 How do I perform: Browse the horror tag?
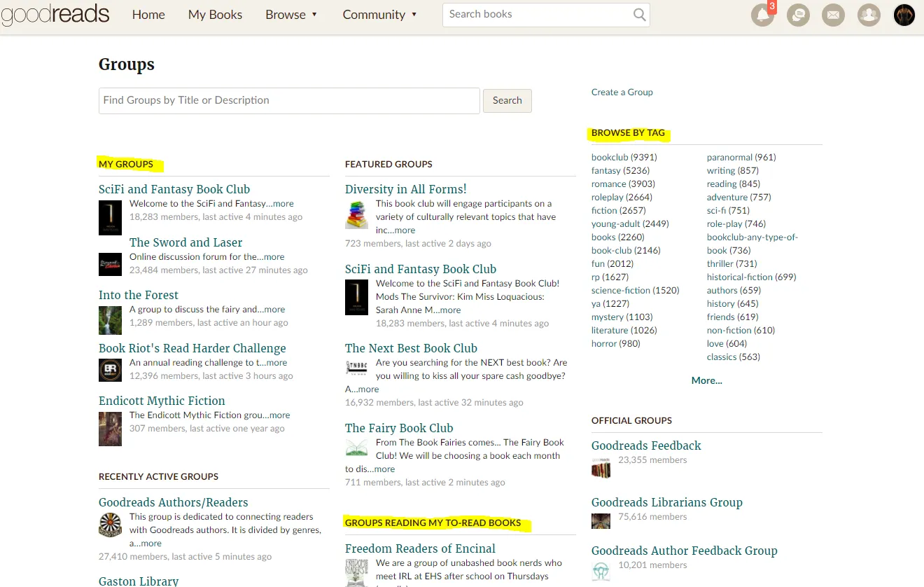pyautogui.click(x=604, y=344)
